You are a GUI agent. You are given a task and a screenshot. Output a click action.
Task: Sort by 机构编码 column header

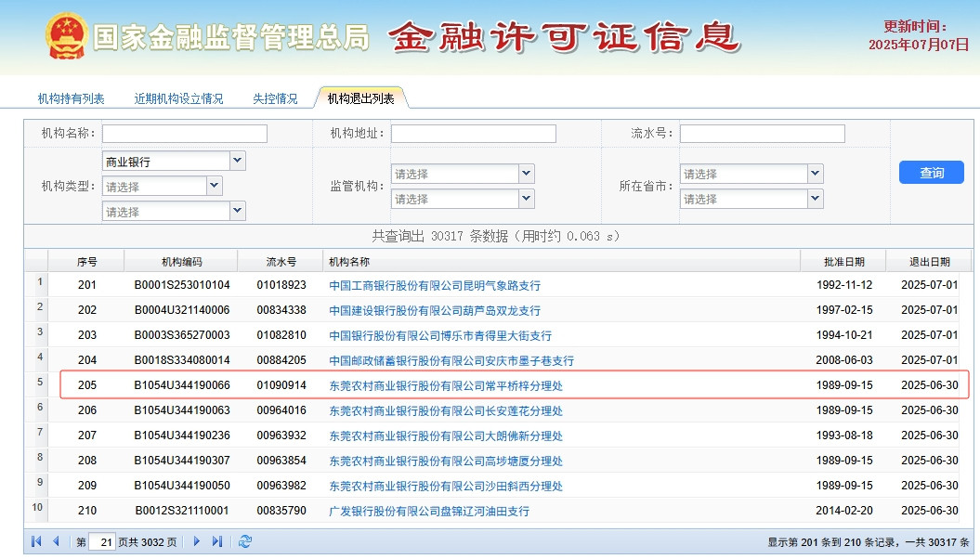pos(182,262)
